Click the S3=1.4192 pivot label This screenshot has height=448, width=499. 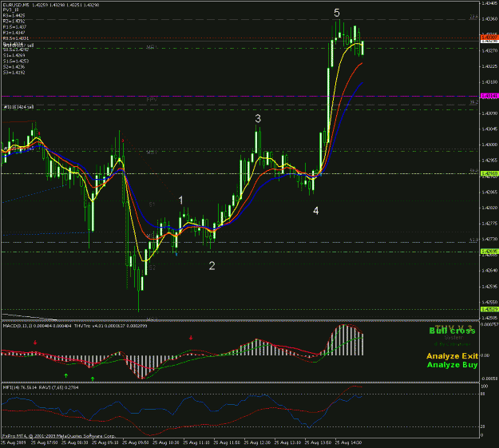(14, 73)
